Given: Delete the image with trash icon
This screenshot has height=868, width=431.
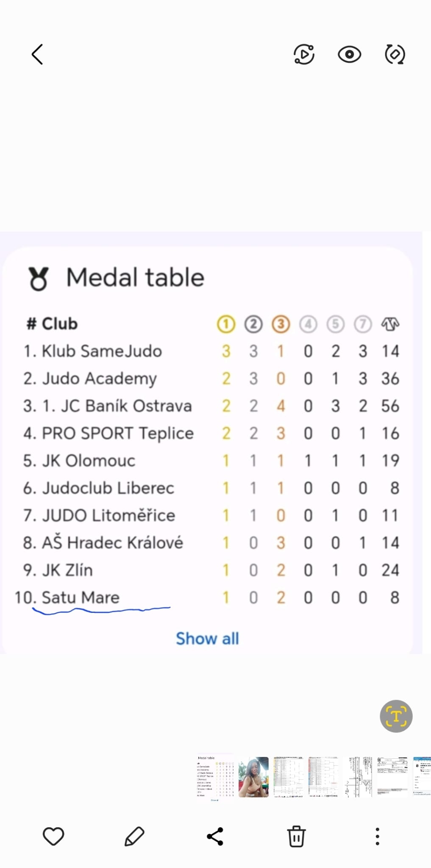Looking at the screenshot, I should tap(296, 836).
